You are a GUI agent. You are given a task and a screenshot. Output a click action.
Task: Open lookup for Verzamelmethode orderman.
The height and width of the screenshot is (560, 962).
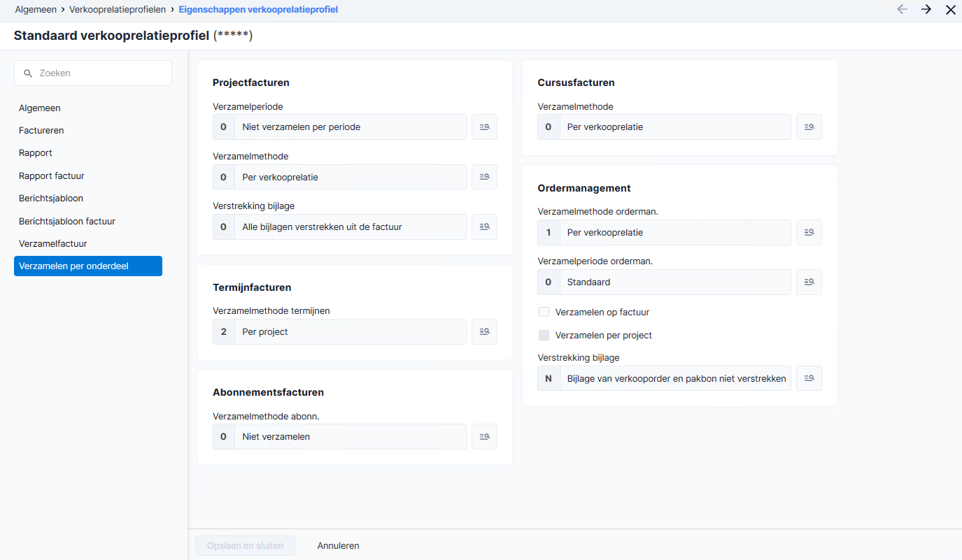809,232
